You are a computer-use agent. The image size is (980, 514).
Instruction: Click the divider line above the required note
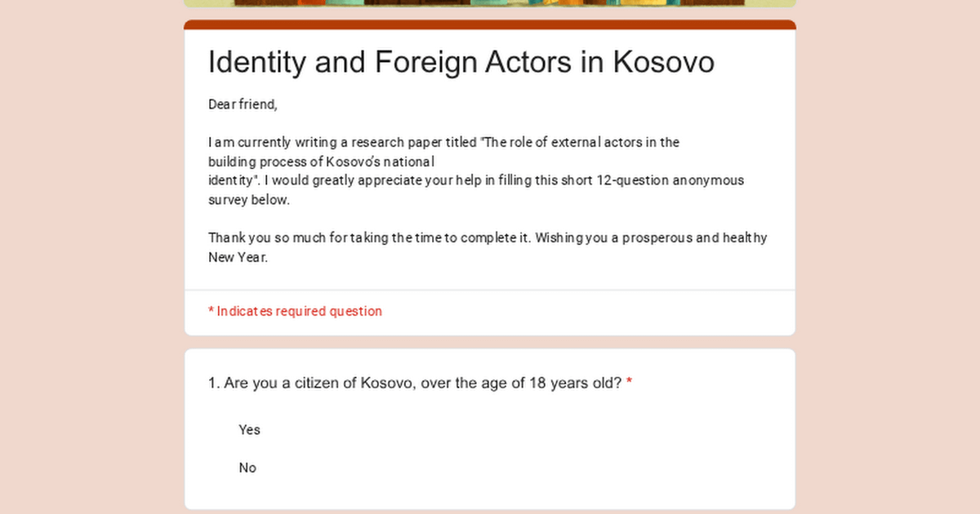[x=490, y=290]
